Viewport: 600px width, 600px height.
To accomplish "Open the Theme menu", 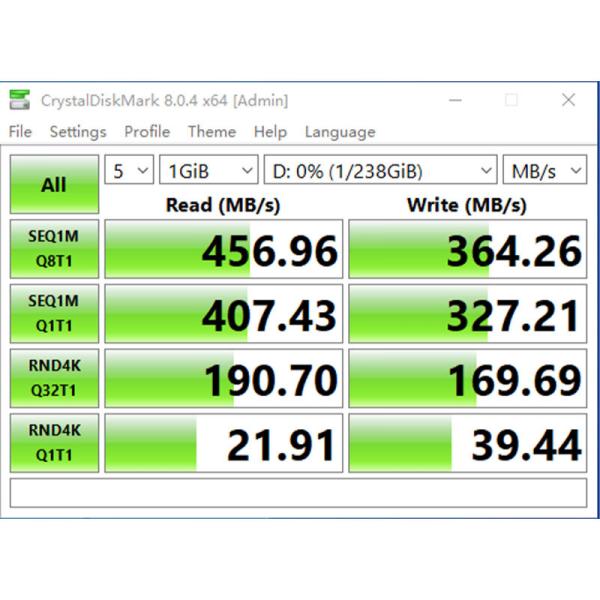I will point(212,132).
